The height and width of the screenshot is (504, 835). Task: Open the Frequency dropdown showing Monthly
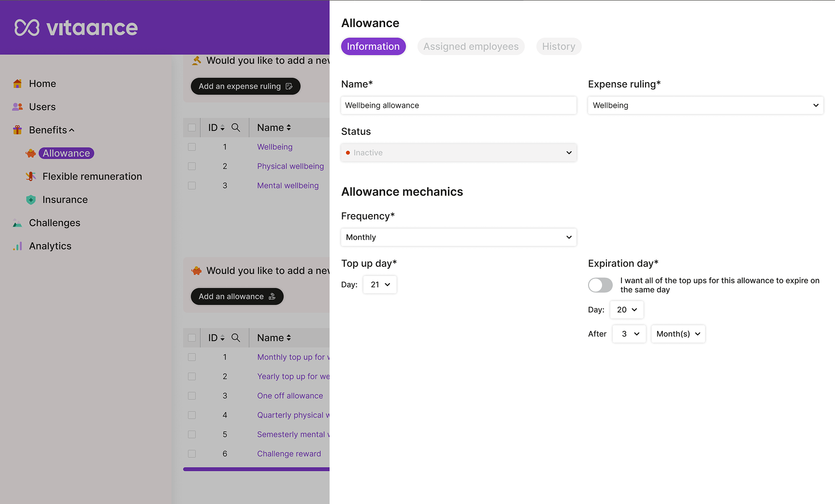coord(458,237)
